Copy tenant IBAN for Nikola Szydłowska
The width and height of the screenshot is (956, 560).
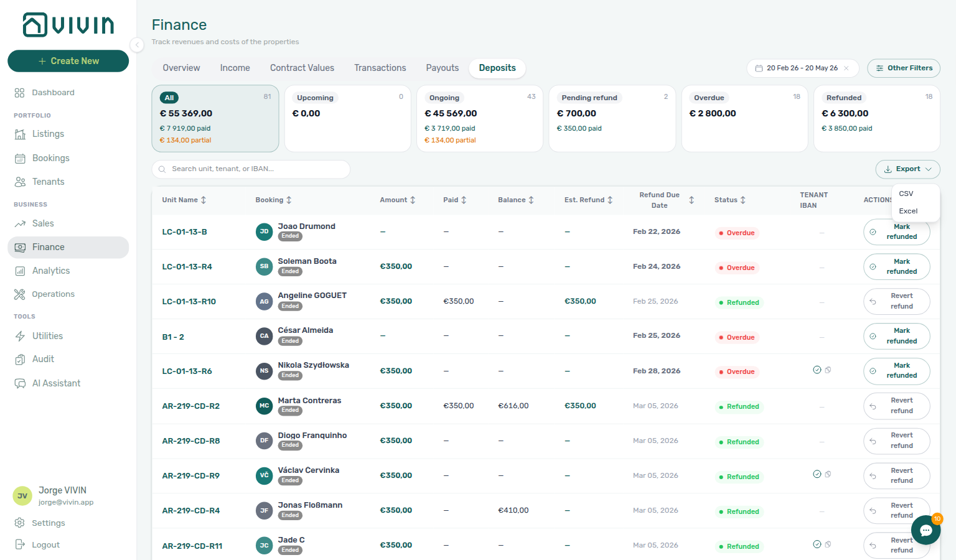pyautogui.click(x=828, y=370)
